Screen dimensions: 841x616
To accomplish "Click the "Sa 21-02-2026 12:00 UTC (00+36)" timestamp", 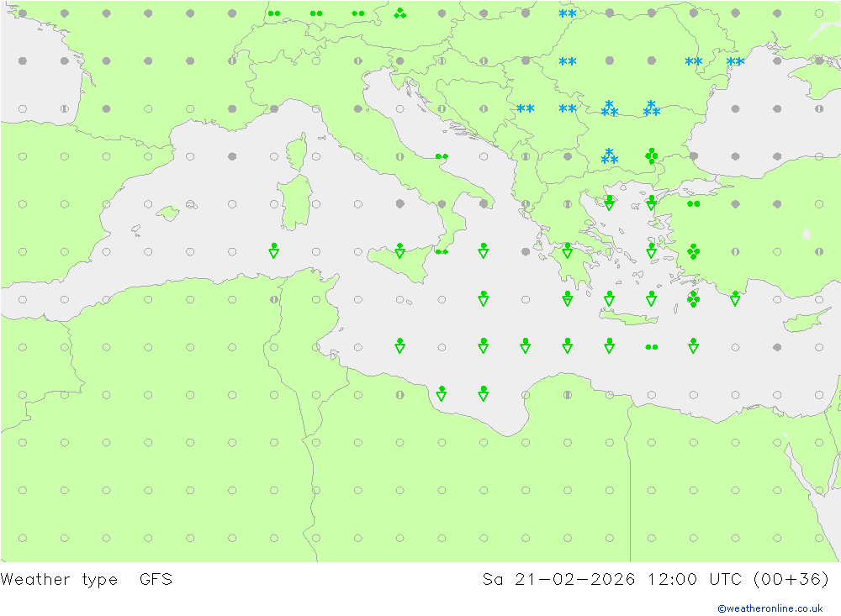I will click(655, 580).
